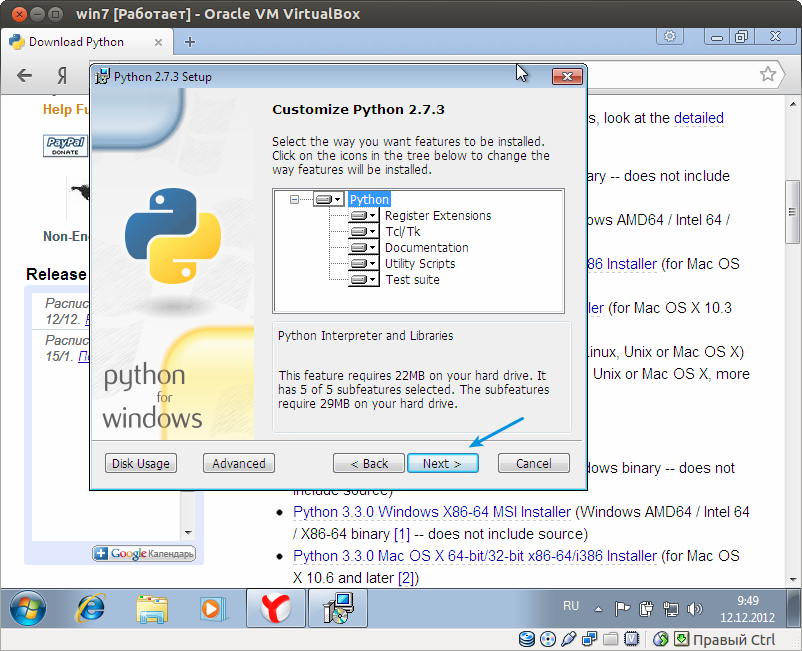802x651 pixels.
Task: Close the Python 2.7.3 Setup dialog
Action: click(567, 77)
